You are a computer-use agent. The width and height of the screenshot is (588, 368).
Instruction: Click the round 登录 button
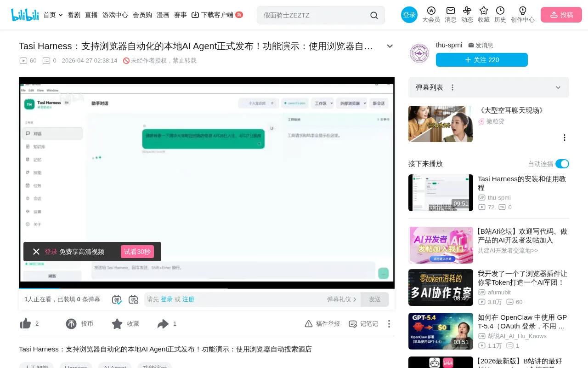[409, 15]
